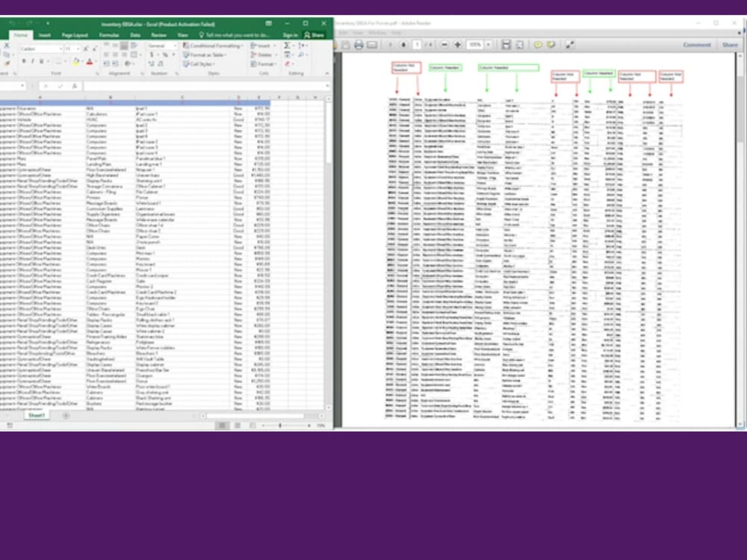Open the Data ribbon tab

coord(135,35)
